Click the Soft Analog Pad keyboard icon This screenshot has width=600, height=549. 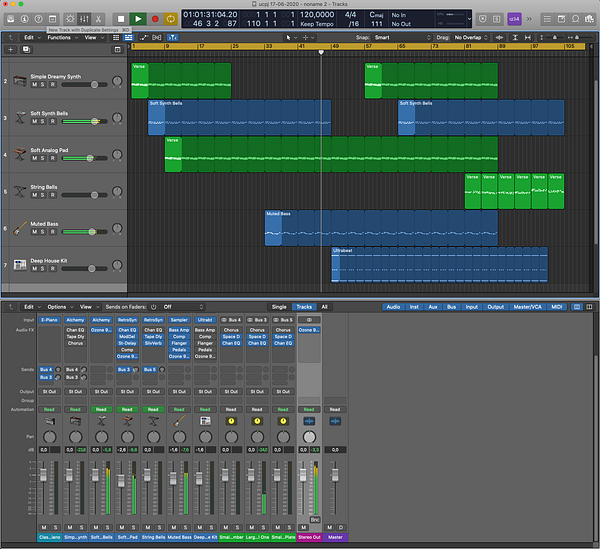tap(20, 155)
